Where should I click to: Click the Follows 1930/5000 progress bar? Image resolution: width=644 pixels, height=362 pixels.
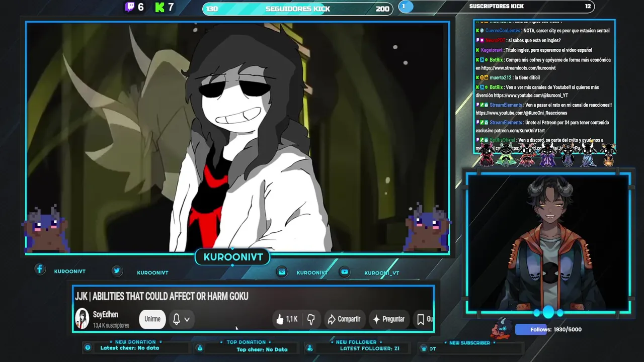click(549, 329)
